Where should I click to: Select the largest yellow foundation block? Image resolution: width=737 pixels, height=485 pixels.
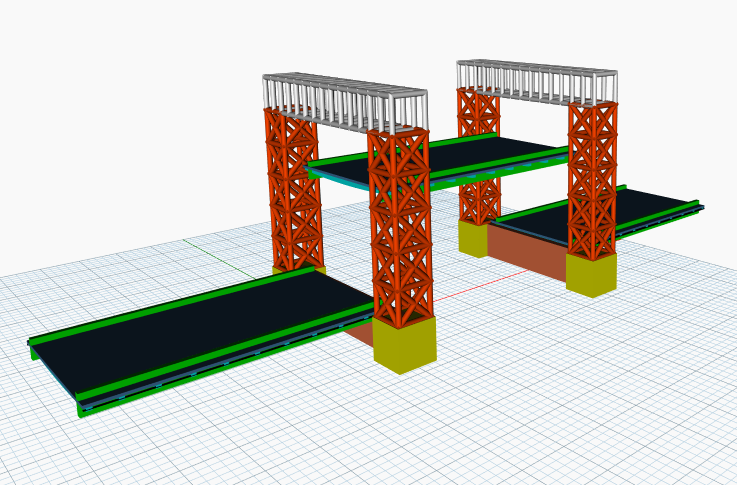pos(405,345)
